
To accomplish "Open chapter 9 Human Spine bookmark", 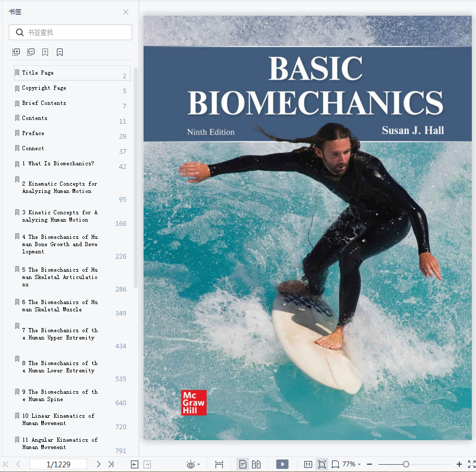I will tap(72, 396).
